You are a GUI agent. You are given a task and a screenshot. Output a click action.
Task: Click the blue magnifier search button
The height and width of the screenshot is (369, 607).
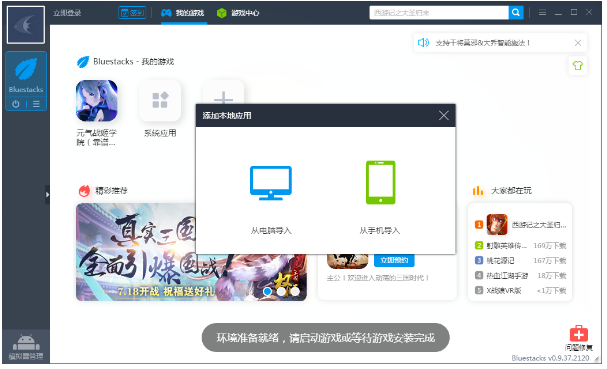pyautogui.click(x=516, y=13)
